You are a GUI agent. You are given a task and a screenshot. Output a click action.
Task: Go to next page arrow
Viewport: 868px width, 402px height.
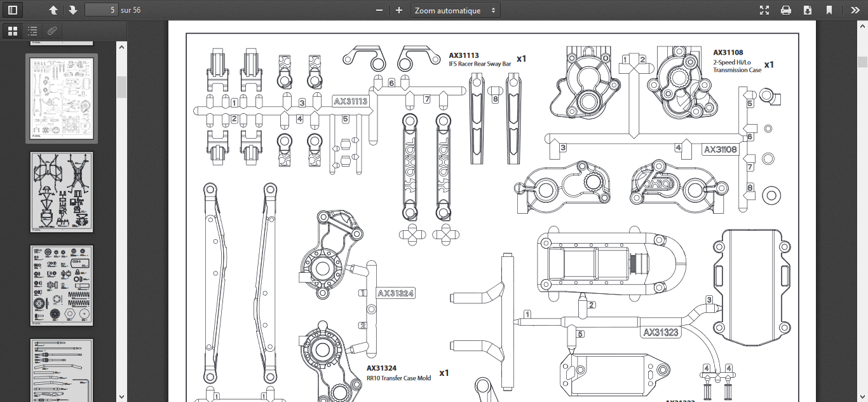click(72, 10)
